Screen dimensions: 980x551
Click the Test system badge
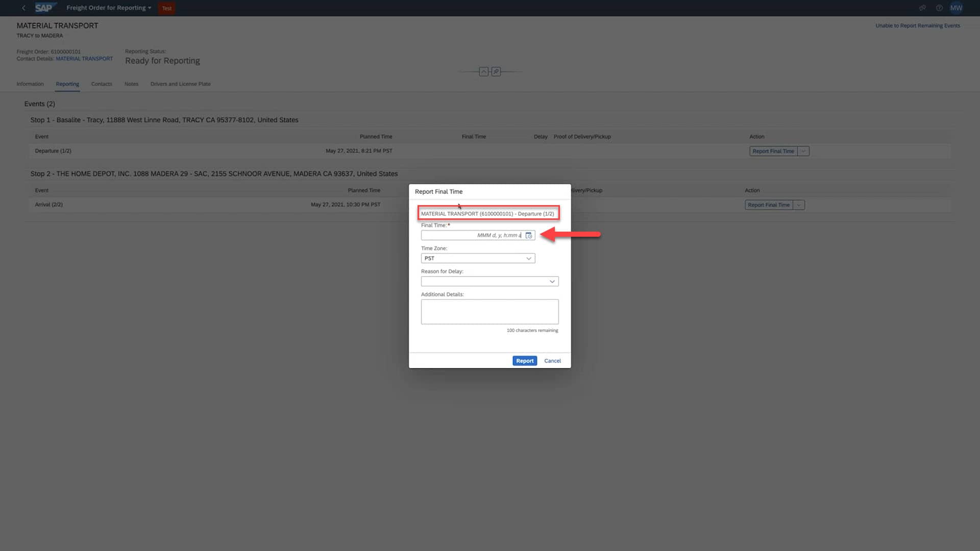(166, 8)
